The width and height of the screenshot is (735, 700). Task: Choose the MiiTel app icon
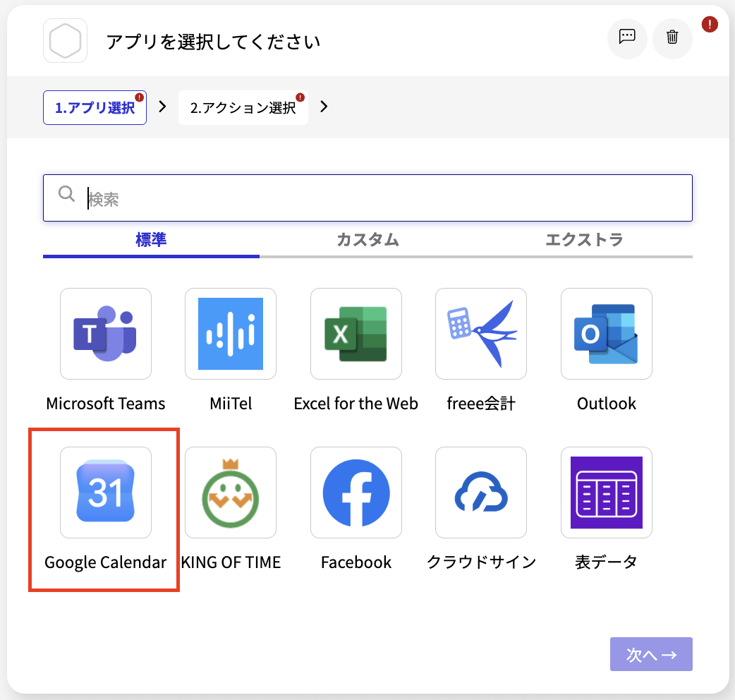click(x=231, y=334)
